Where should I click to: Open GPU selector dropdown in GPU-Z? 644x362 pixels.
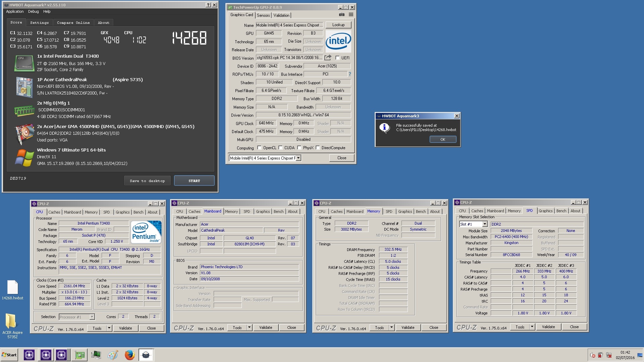point(298,158)
